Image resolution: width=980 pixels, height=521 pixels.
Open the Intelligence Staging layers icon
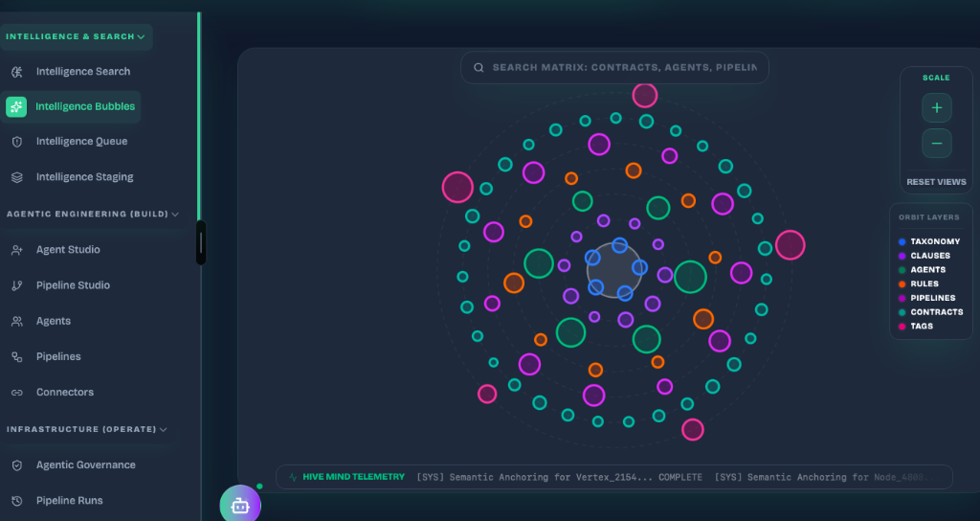[x=17, y=177]
